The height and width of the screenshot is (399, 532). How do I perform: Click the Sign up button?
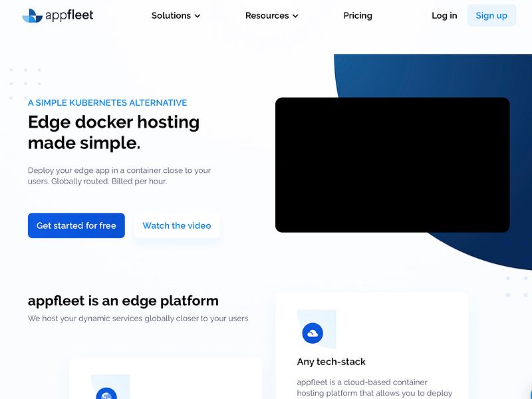pyautogui.click(x=491, y=15)
